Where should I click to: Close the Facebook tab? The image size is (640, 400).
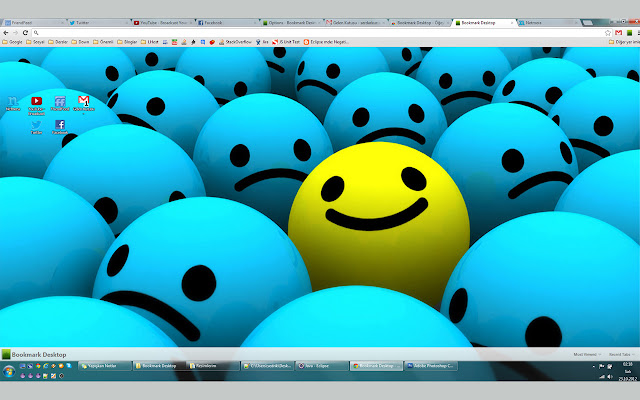click(255, 23)
